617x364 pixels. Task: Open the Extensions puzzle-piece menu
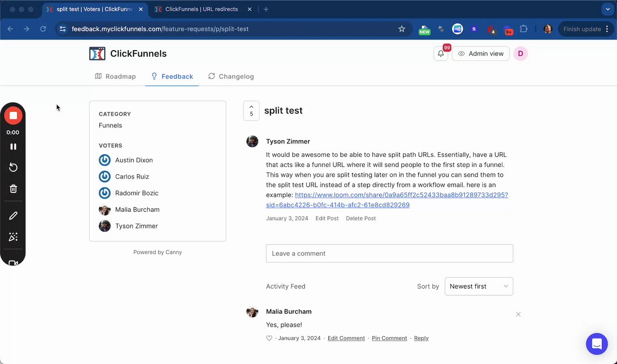[x=524, y=29]
